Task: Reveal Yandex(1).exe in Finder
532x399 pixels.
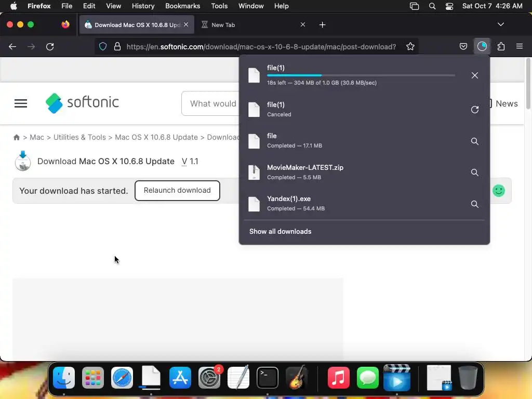Action: tap(475, 204)
